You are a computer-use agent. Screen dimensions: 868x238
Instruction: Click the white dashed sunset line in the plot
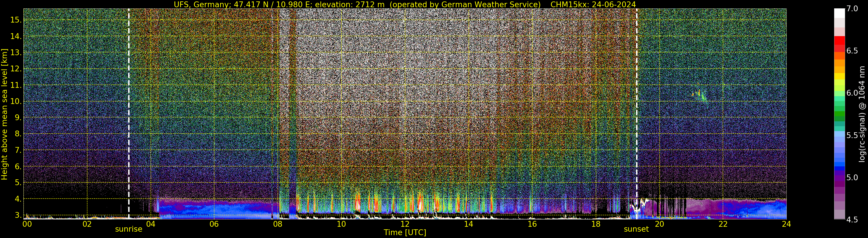point(637,114)
